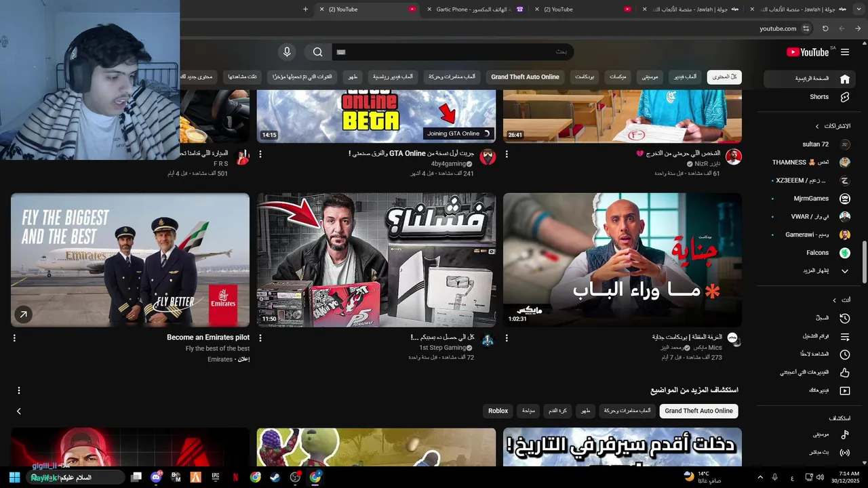Open the 1st Step Gaming video thumbnail
Screen dimensions: 868x488
point(376,260)
